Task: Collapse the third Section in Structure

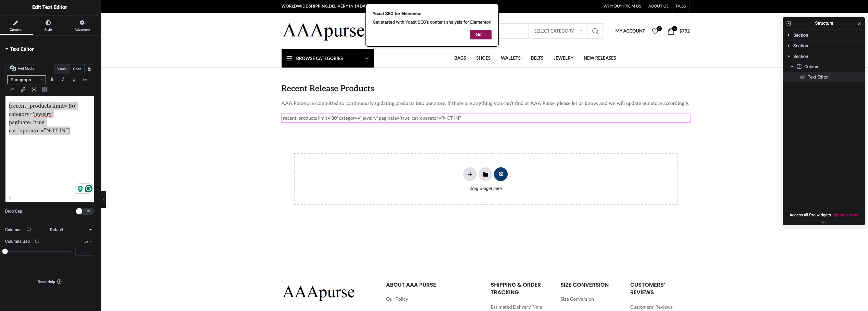Action: pos(789,57)
